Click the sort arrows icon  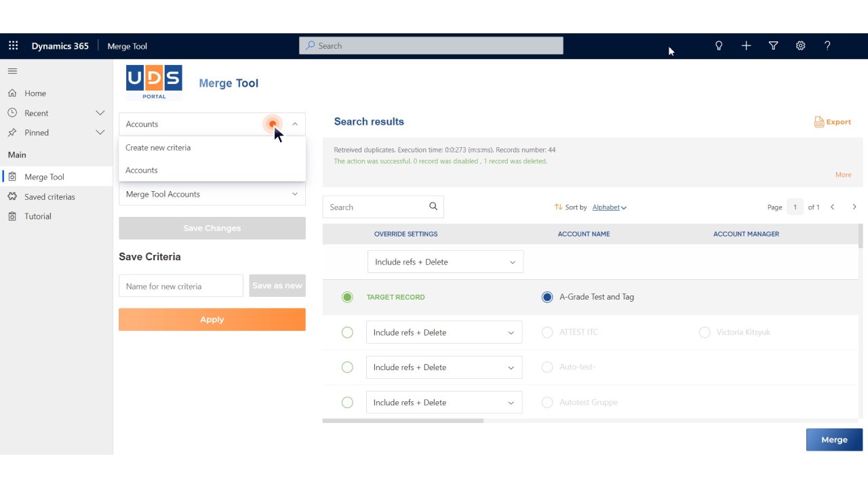558,207
